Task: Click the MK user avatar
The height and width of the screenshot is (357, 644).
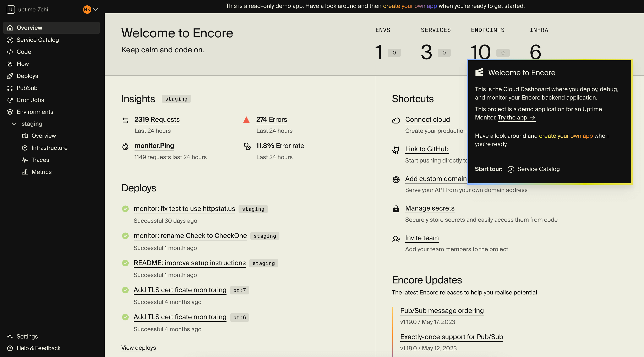Action: (87, 10)
